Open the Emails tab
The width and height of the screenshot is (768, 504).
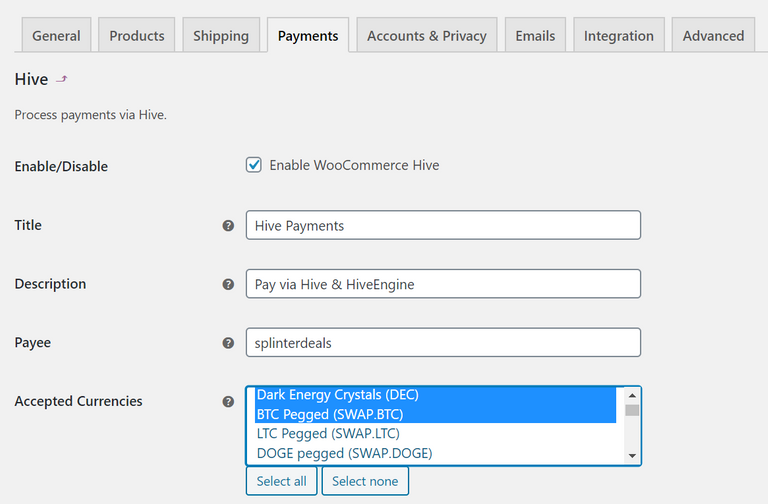click(x=535, y=35)
